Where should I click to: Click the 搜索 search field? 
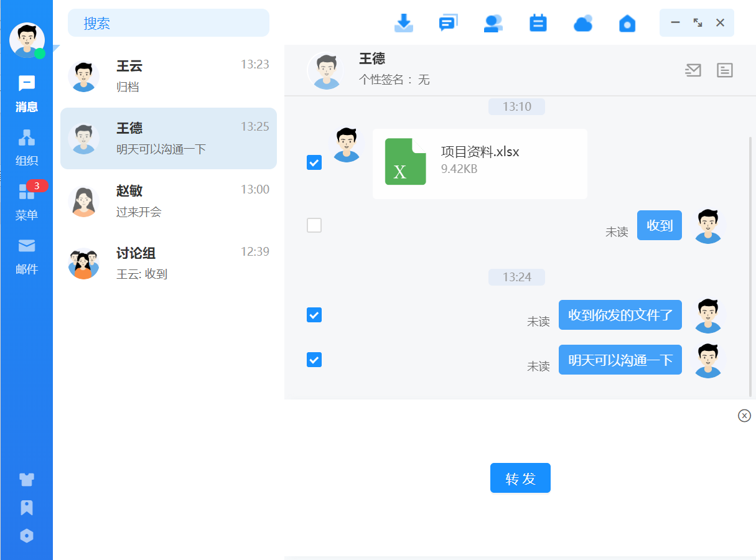pos(169,23)
